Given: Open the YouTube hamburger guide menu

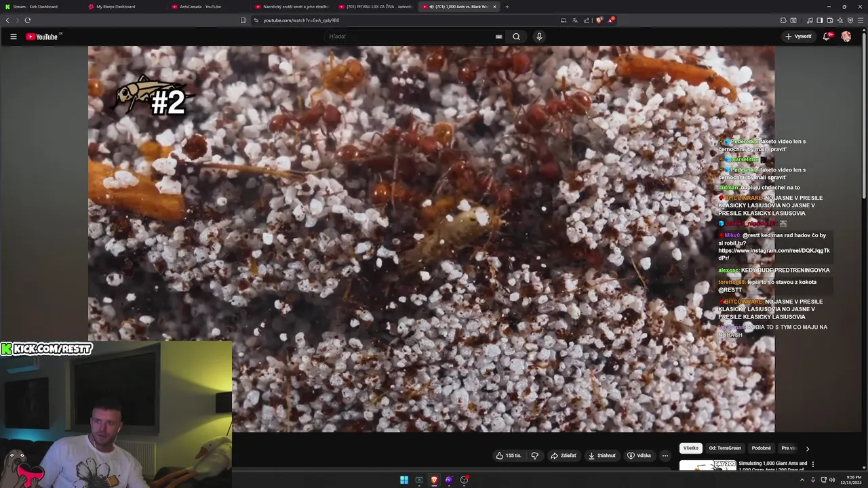Looking at the screenshot, I should [13, 37].
